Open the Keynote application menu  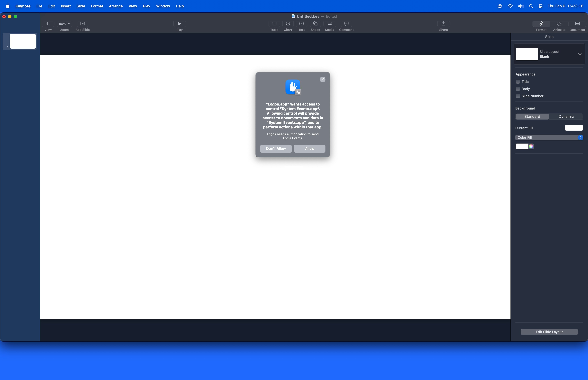[x=23, y=6]
